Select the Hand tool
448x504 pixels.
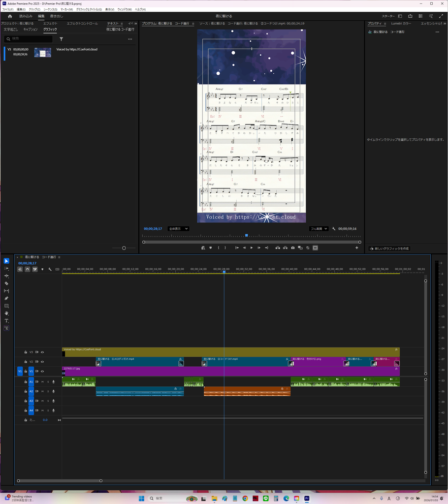click(6, 314)
